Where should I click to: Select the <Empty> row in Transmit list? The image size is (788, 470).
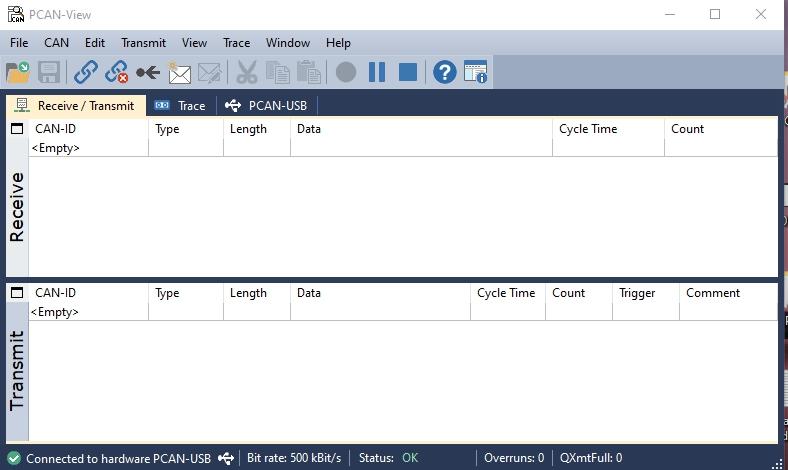[403, 312]
